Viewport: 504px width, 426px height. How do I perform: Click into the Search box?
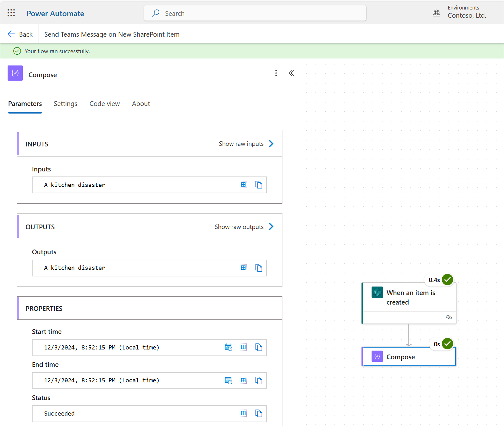point(255,13)
